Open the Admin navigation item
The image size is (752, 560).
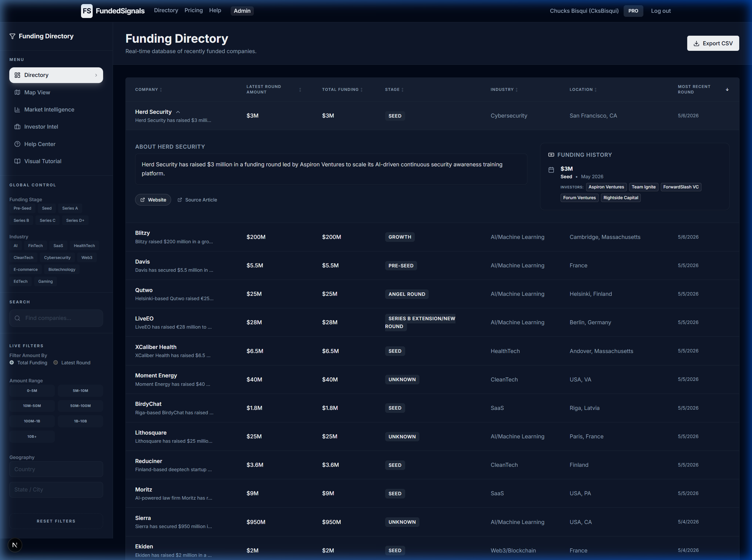click(242, 11)
